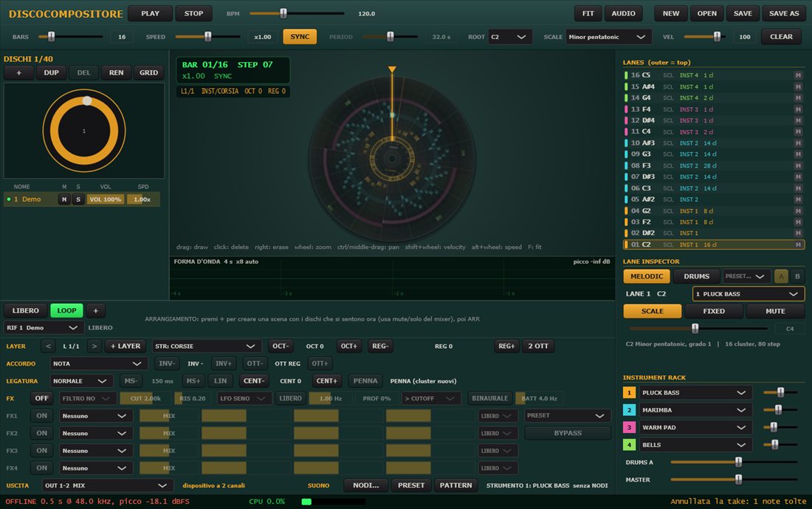The height and width of the screenshot is (509, 812).
Task: Mute lane 01 C2 with M icon
Action: click(798, 245)
